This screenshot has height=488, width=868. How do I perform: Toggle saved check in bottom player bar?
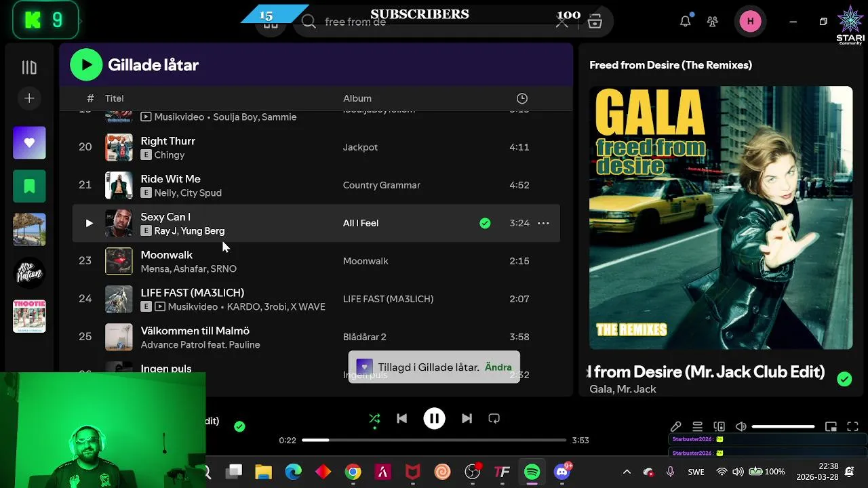pyautogui.click(x=239, y=426)
